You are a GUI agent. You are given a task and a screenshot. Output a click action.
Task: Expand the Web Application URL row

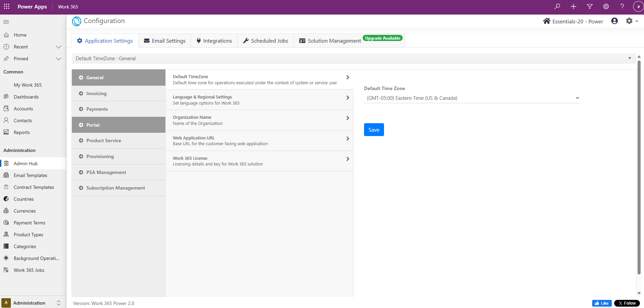[x=260, y=141]
